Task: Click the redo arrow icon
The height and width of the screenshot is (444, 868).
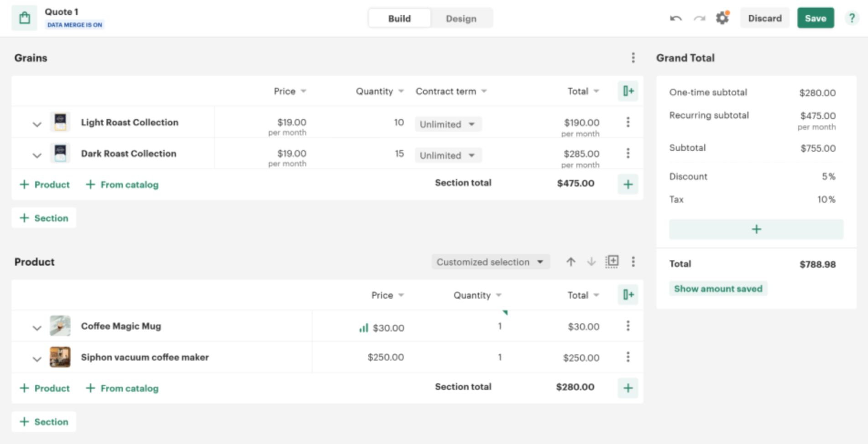Action: coord(699,18)
